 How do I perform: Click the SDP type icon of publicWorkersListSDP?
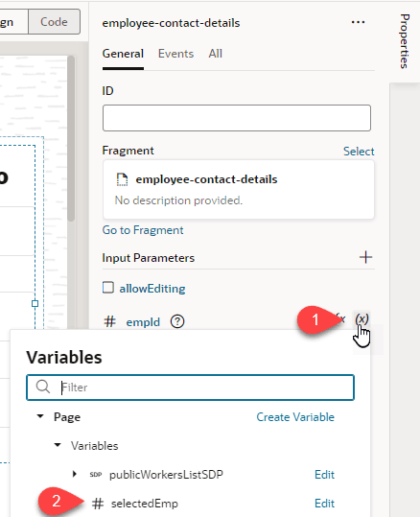click(x=96, y=475)
